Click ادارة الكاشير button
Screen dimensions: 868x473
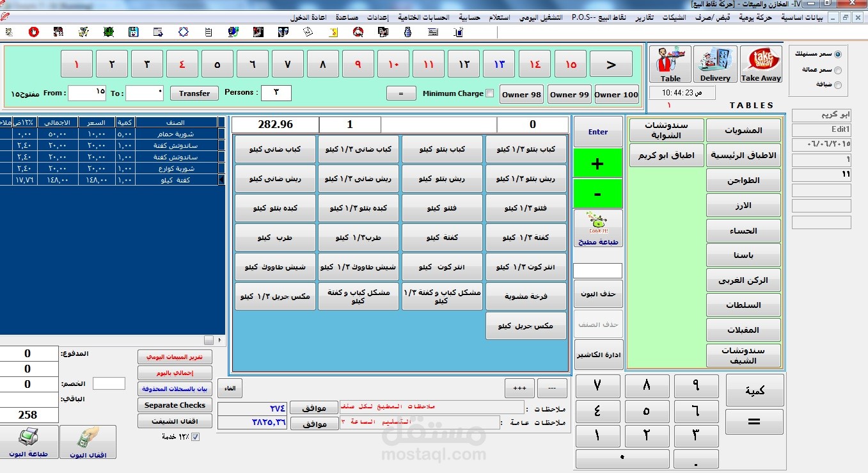pyautogui.click(x=599, y=355)
